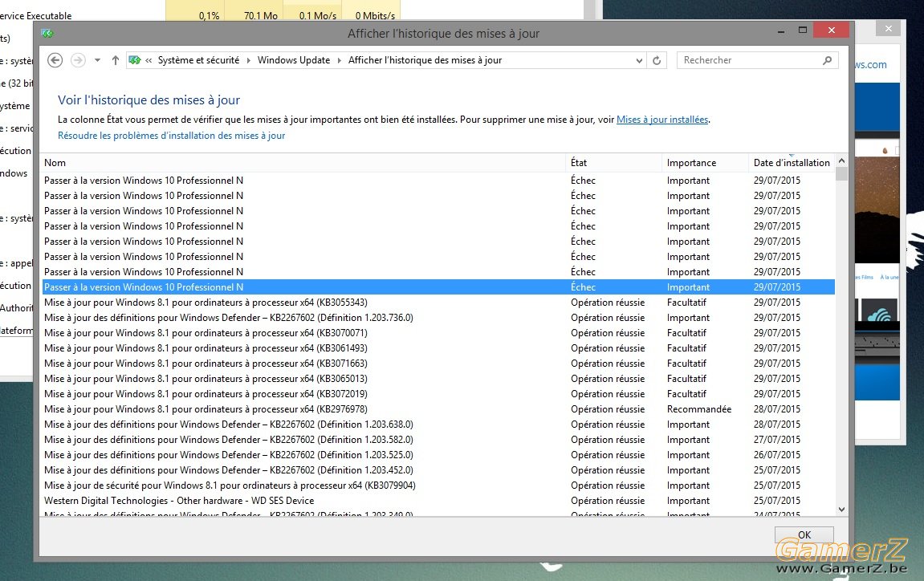Image resolution: width=924 pixels, height=581 pixels.
Task: Refresh the update history view
Action: (657, 60)
